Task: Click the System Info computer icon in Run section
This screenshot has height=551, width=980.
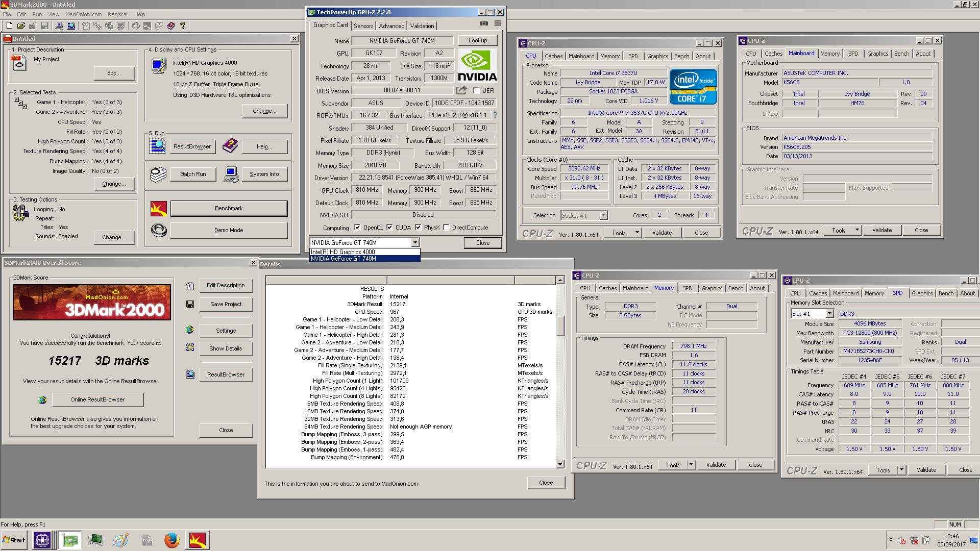Action: click(231, 174)
